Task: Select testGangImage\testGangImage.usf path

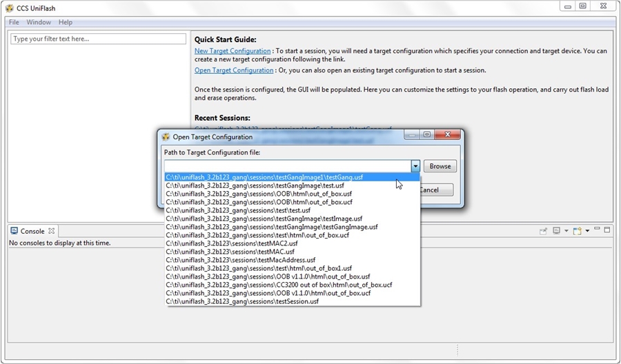Action: (x=292, y=227)
